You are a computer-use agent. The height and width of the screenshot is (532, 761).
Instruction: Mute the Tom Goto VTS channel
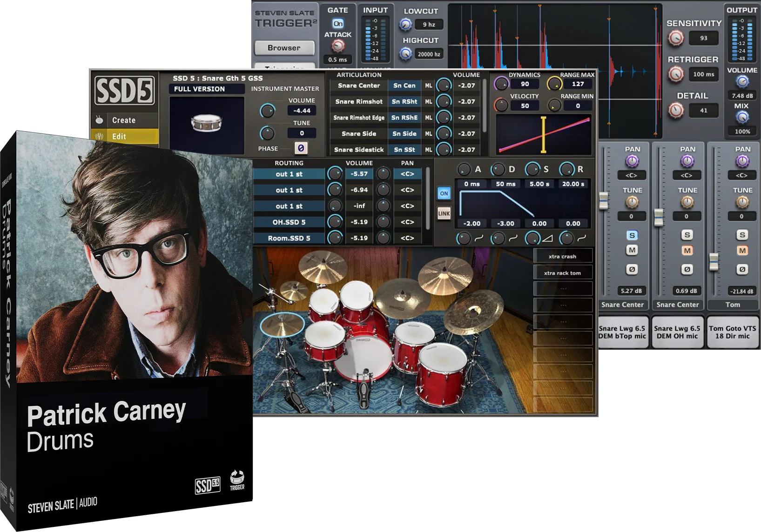742,251
